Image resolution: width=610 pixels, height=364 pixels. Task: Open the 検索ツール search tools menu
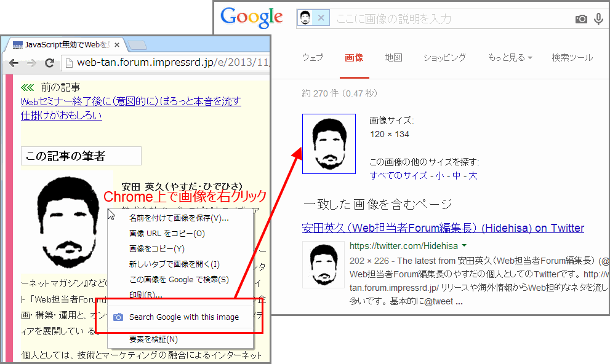[x=572, y=58]
